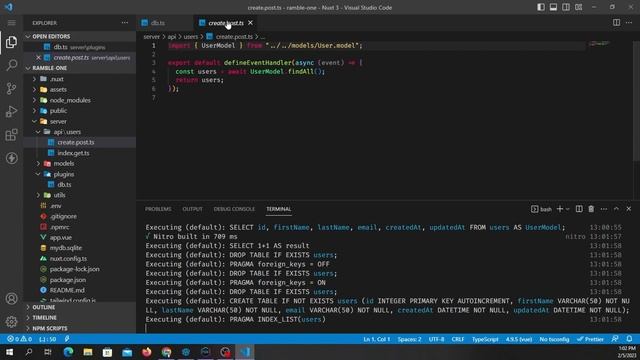The width and height of the screenshot is (640, 360).
Task: Switch to the Debug Console tab
Action: (234, 209)
